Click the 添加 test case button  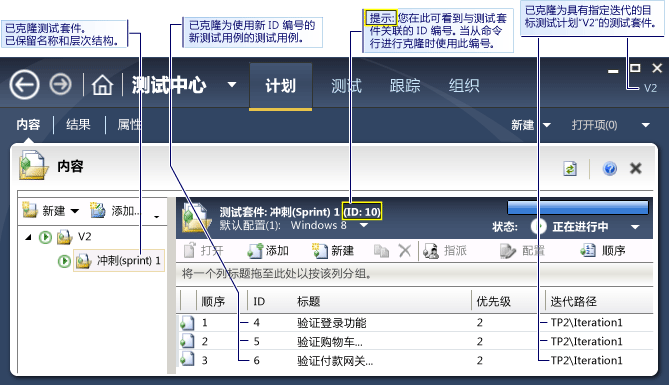point(268,251)
